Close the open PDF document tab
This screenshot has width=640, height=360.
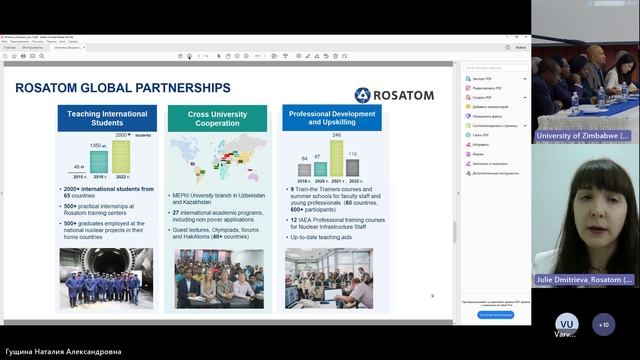click(84, 47)
